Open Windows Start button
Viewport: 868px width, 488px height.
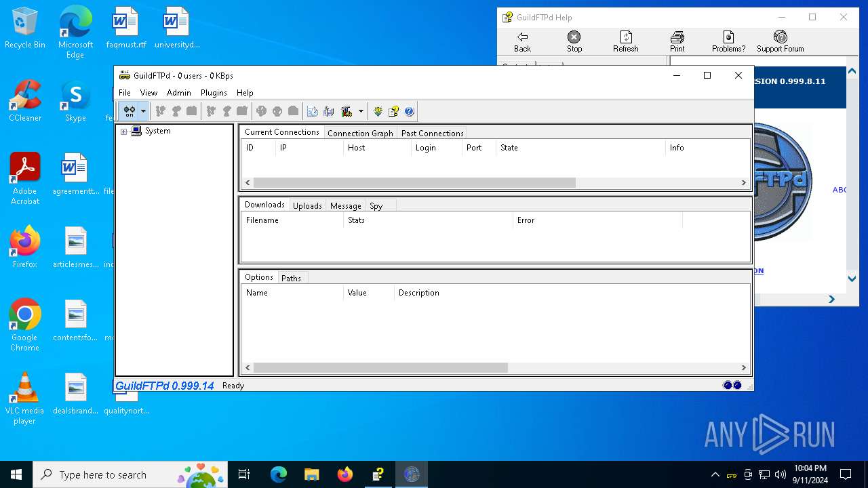coord(16,474)
